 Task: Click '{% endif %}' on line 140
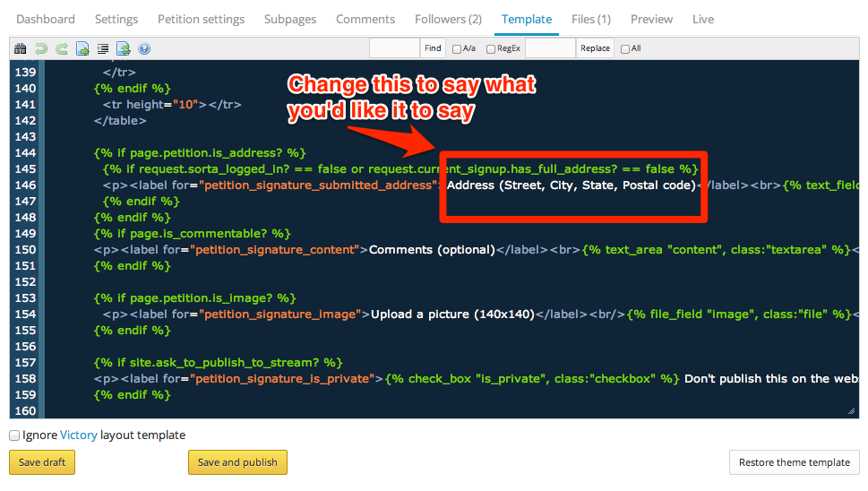[x=133, y=89]
